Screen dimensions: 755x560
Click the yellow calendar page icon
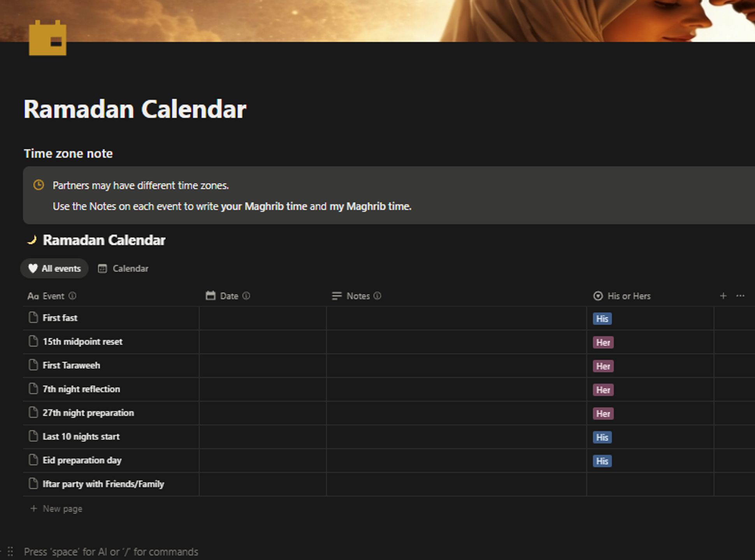tap(47, 38)
